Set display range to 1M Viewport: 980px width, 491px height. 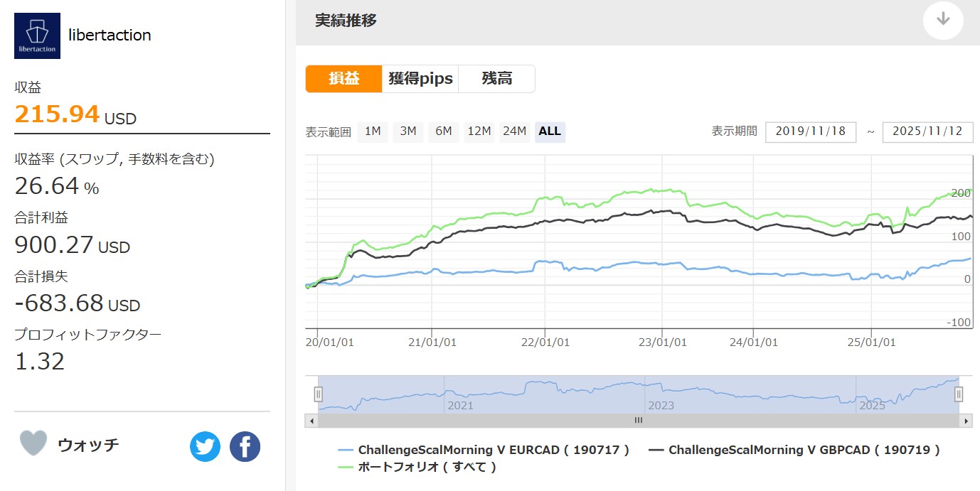pos(373,131)
